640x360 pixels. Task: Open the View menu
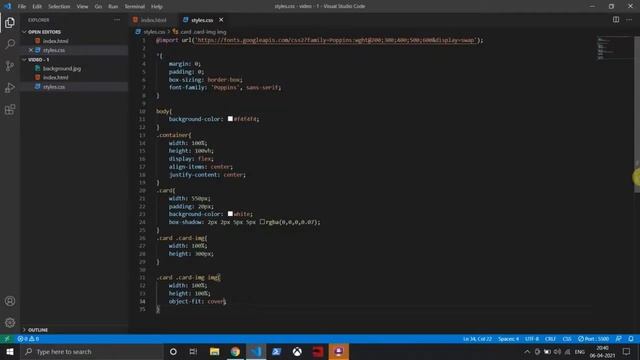coord(82,6)
